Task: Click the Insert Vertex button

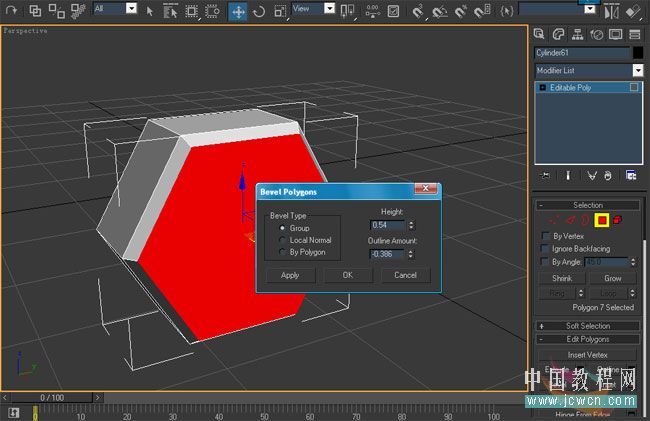Action: pyautogui.click(x=587, y=355)
